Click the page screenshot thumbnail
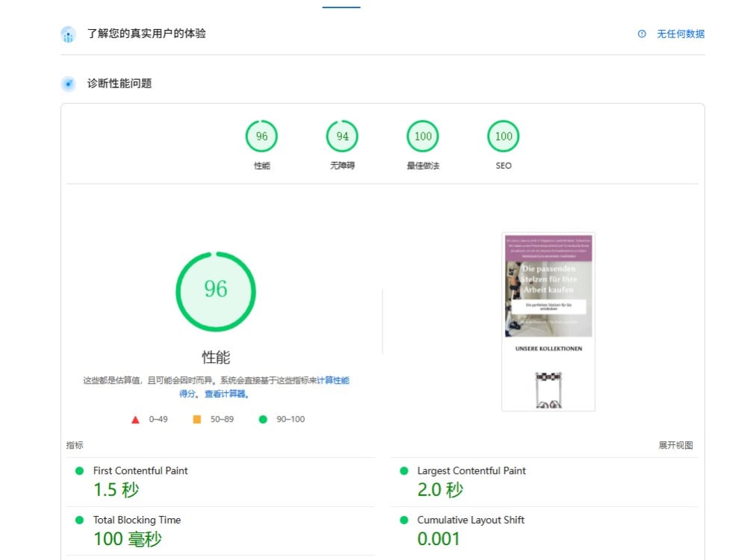Image resolution: width=747 pixels, height=560 pixels. pyautogui.click(x=548, y=321)
